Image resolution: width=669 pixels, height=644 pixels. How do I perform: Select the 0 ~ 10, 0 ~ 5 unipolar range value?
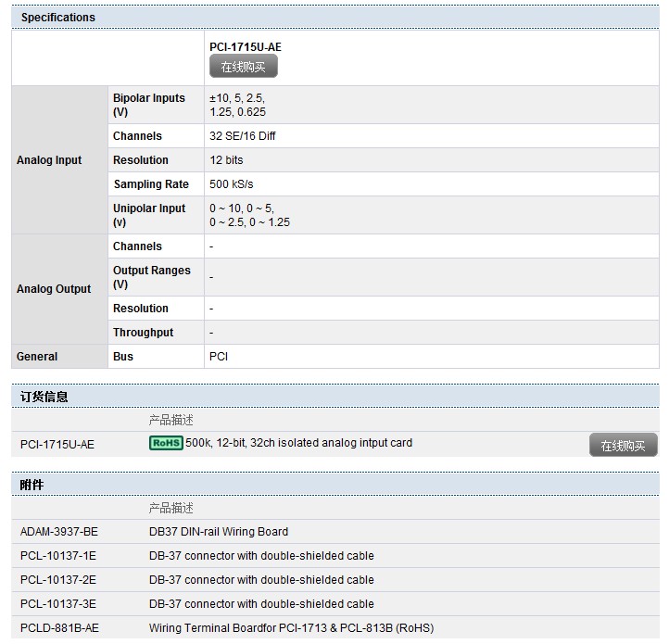pos(249,215)
